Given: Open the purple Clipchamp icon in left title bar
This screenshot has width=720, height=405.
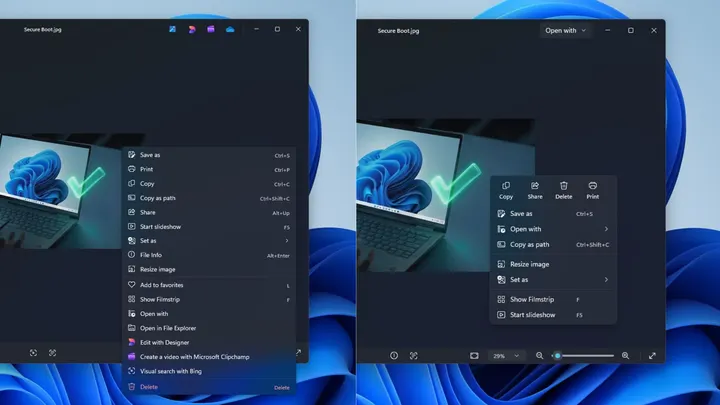Looking at the screenshot, I should pos(211,29).
